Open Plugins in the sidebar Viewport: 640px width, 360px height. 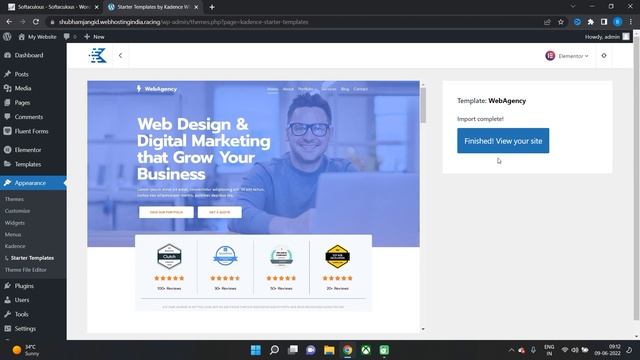[24, 286]
